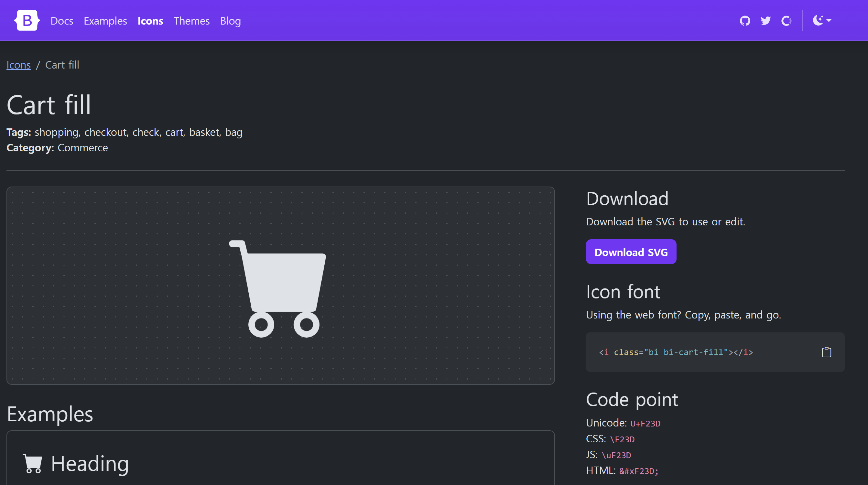Go to Docs in navbar

pyautogui.click(x=62, y=21)
